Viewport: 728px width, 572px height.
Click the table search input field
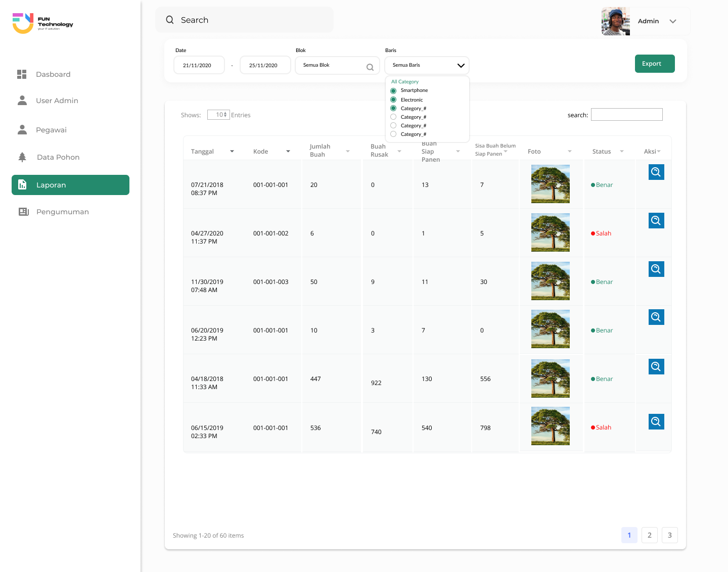tap(626, 115)
